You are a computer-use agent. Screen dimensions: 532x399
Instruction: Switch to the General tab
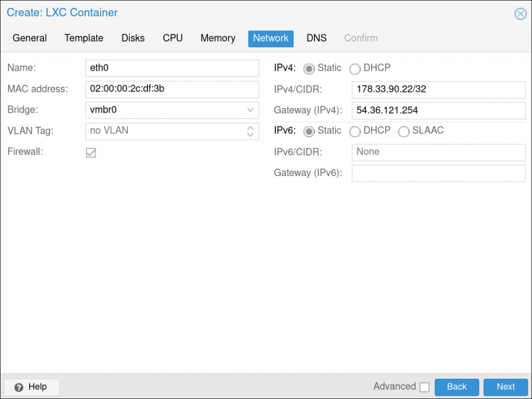pos(30,38)
